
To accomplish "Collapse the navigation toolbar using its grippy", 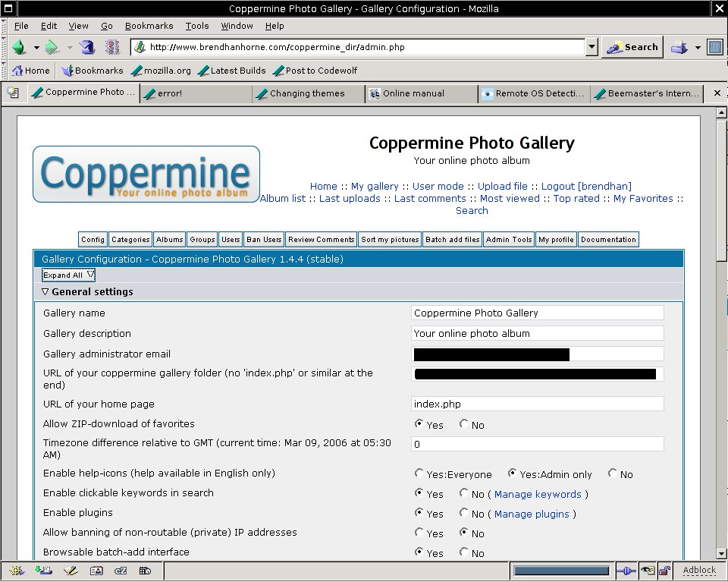I will tap(3, 47).
